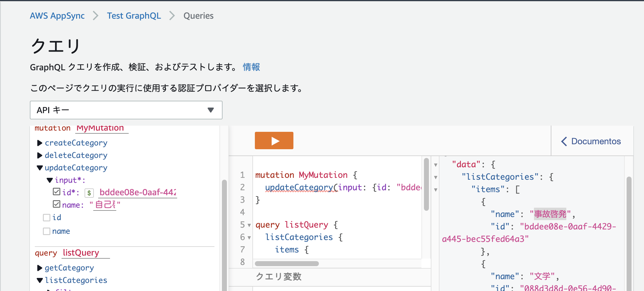The width and height of the screenshot is (644, 291).
Task: Click the $ variable icon next to id
Action: (x=89, y=193)
